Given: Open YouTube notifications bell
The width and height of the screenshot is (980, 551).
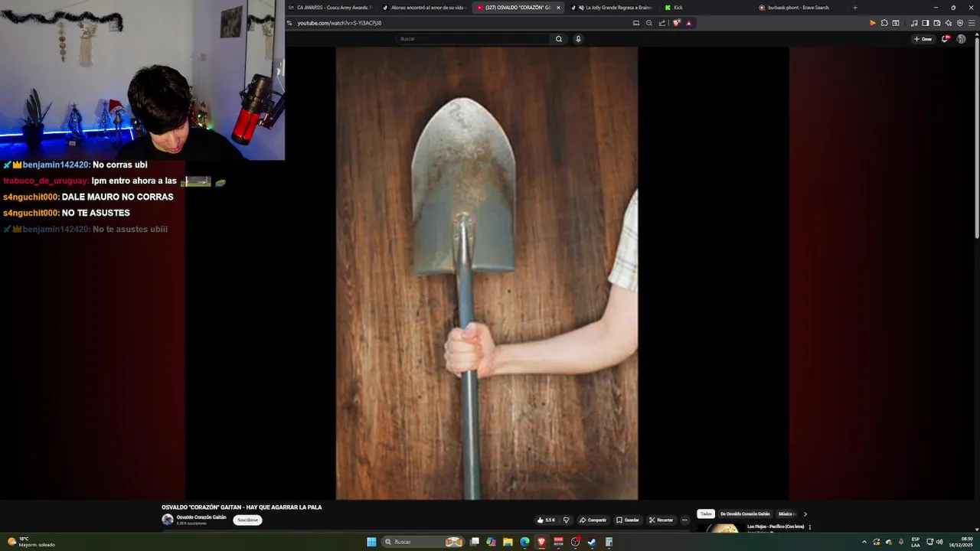Looking at the screenshot, I should click(x=945, y=39).
